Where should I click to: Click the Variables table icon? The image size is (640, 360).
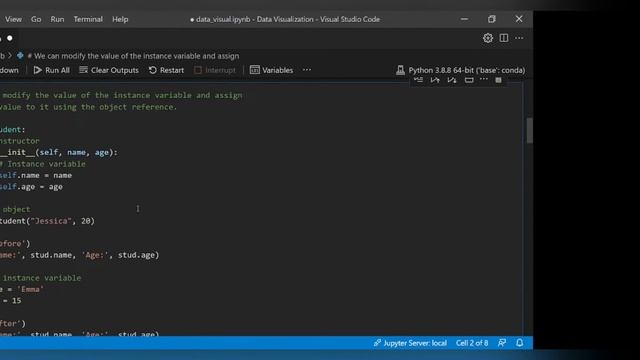[x=255, y=70]
